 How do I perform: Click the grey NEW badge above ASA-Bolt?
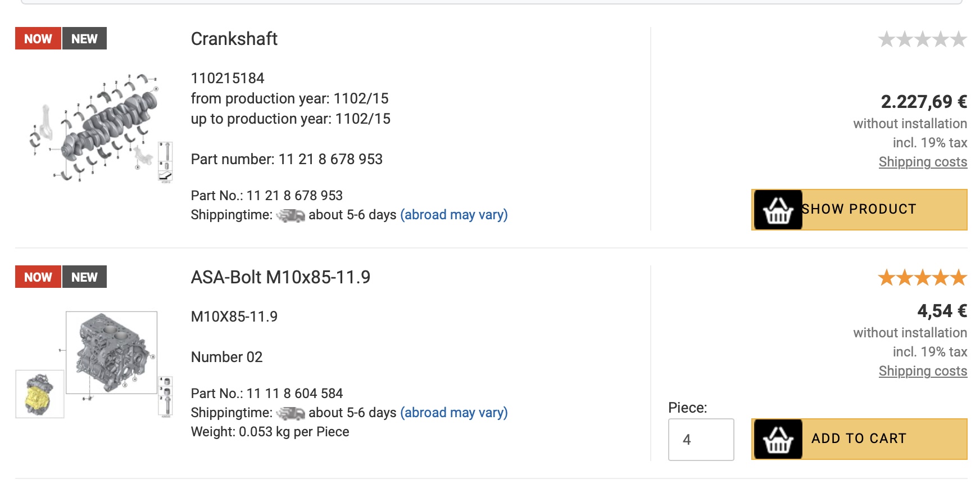[x=84, y=277]
